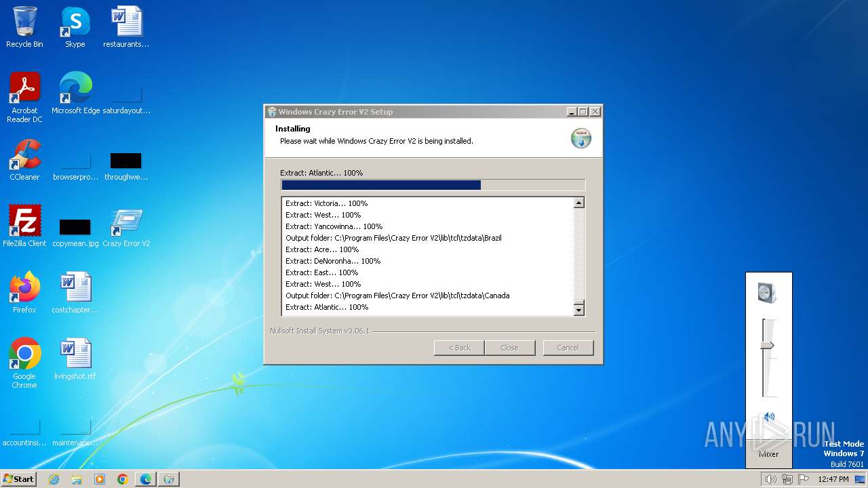Viewport: 868px width, 488px height.
Task: Open Chrome from the taskbar
Action: click(x=123, y=479)
